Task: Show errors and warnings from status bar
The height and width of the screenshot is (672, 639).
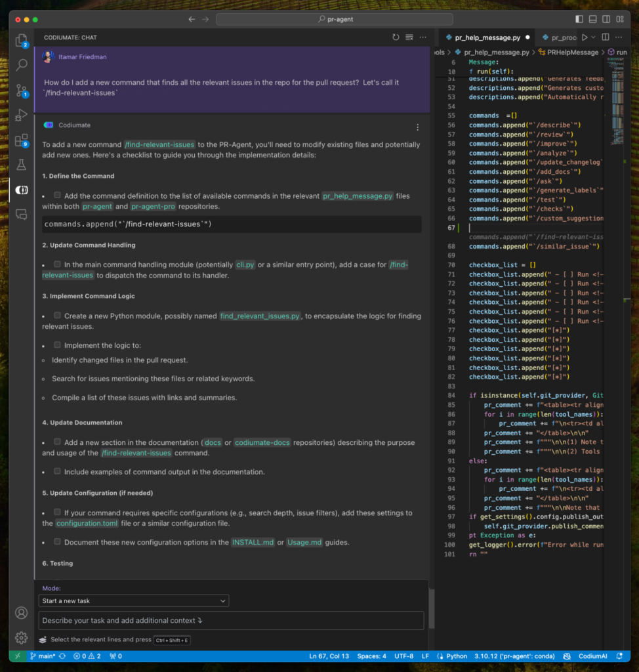Action: tap(87, 656)
